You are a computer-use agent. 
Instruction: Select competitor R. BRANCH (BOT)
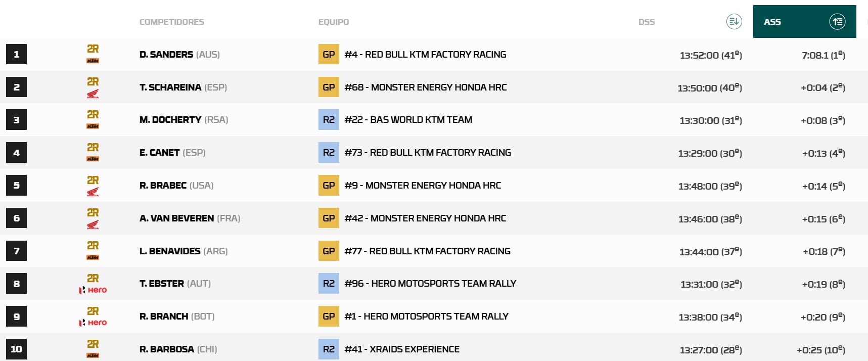[x=177, y=317]
